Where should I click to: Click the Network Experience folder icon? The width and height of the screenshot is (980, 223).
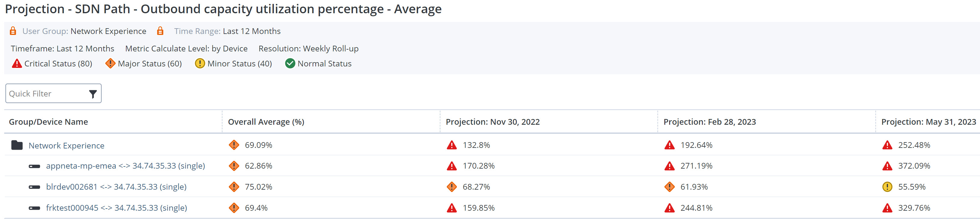click(x=17, y=145)
